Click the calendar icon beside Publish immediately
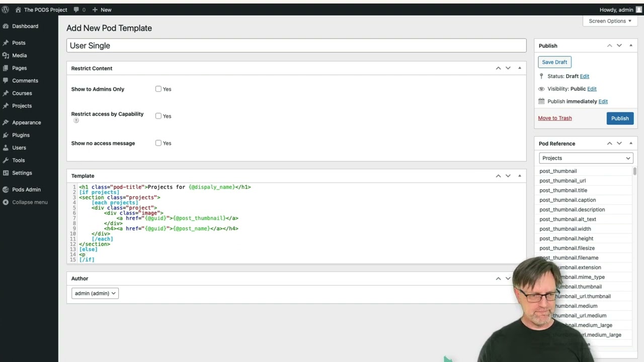 [x=541, y=101]
